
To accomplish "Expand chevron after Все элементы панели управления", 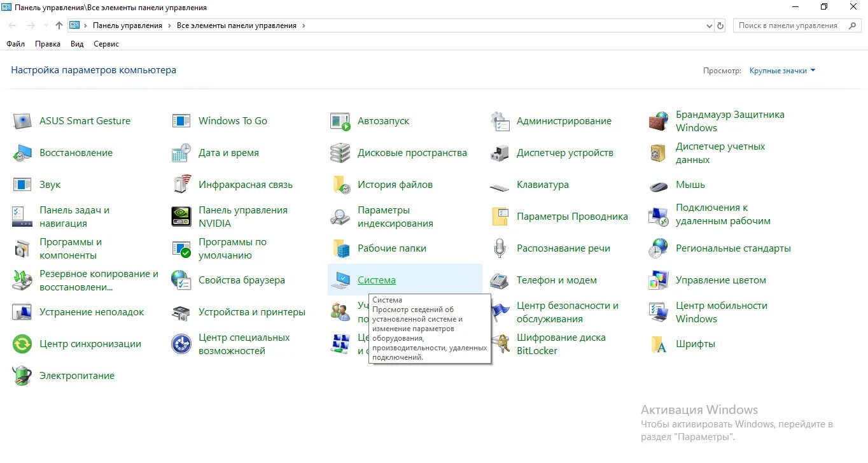I will pos(304,25).
